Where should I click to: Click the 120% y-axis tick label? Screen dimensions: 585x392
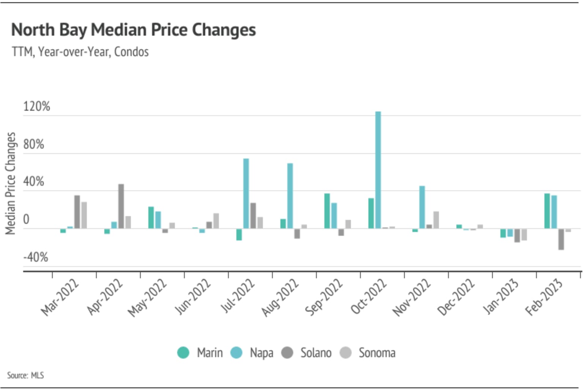point(36,107)
